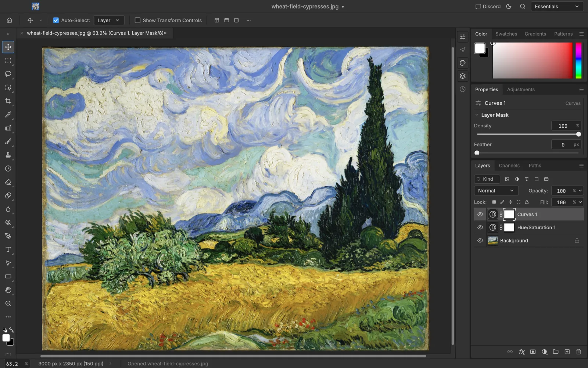Switch to the Adjustments tab
The image size is (588, 368).
(521, 89)
